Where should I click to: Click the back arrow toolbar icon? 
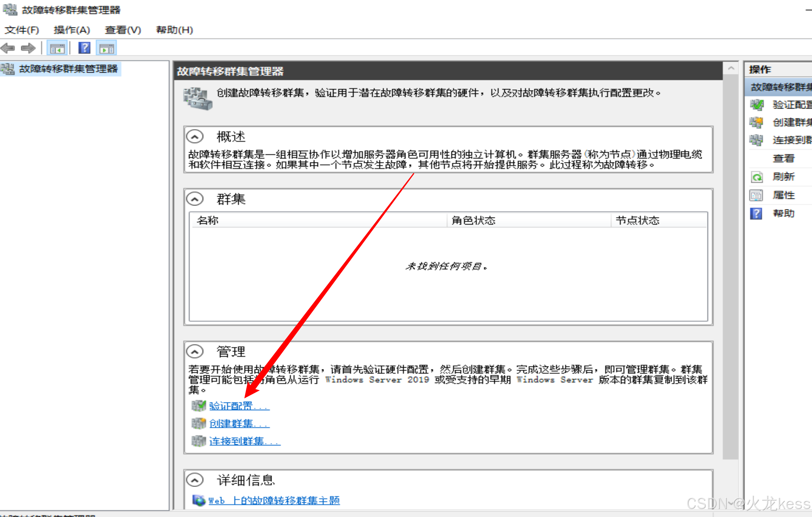pyautogui.click(x=8, y=48)
